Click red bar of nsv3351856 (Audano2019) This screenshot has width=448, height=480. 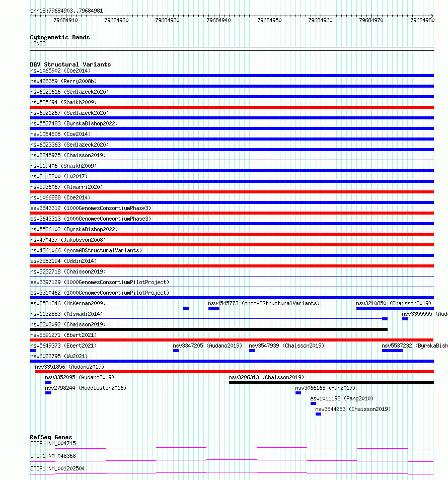pos(235,372)
